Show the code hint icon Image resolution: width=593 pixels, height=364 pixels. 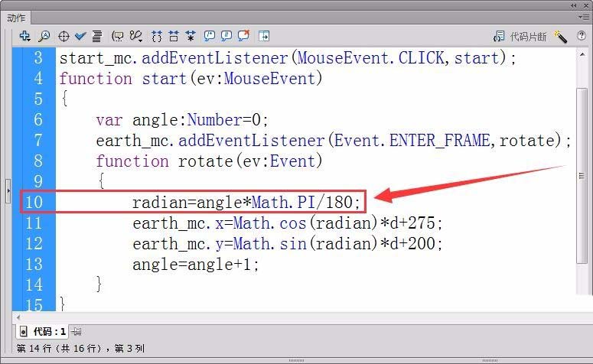click(118, 36)
